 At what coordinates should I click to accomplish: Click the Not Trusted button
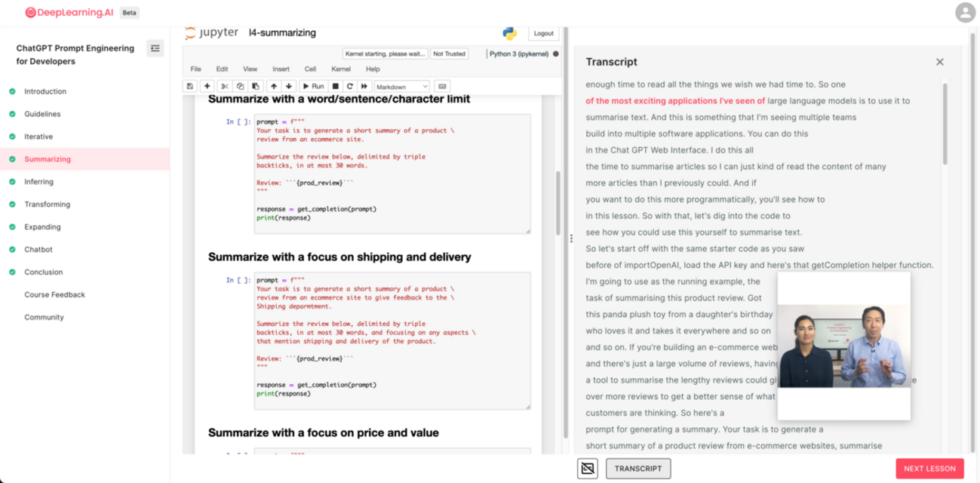pos(449,54)
